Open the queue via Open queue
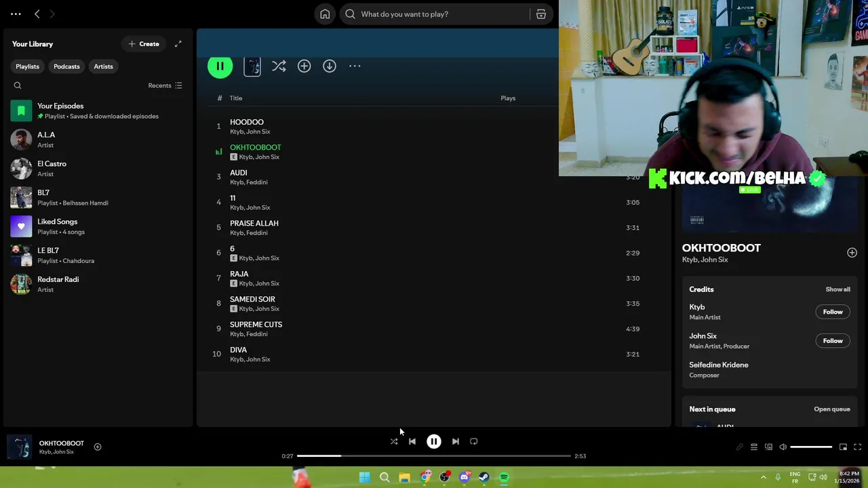868x488 pixels. [x=832, y=409]
